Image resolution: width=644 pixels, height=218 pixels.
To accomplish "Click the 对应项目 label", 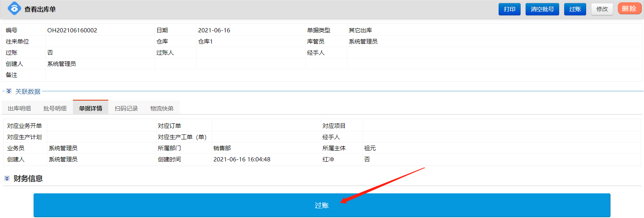I will 334,126.
